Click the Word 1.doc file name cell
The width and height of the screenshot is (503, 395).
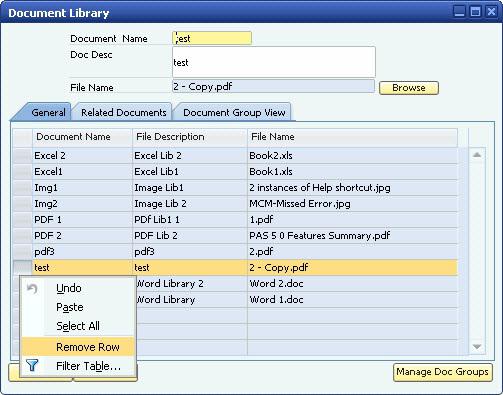click(352, 300)
